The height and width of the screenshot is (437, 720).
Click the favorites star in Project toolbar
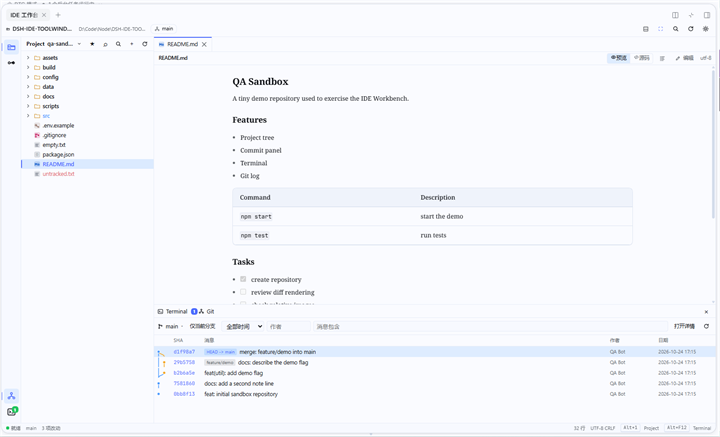pos(92,44)
